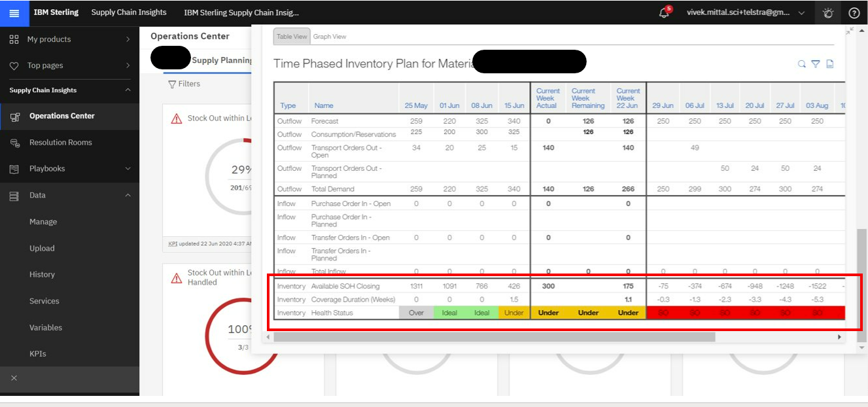Click the export table document icon

(x=830, y=64)
